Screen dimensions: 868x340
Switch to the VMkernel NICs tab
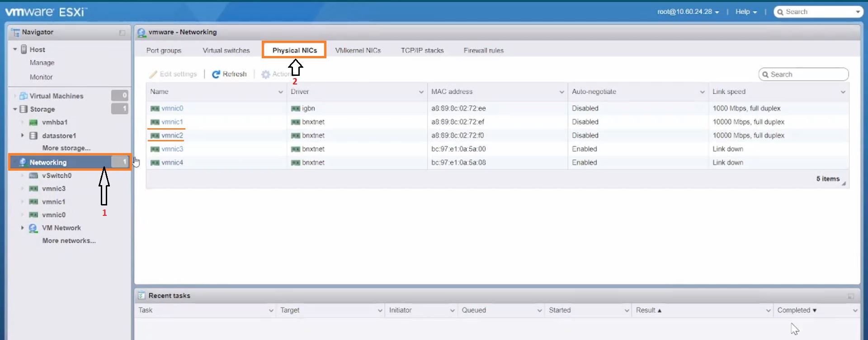(358, 50)
